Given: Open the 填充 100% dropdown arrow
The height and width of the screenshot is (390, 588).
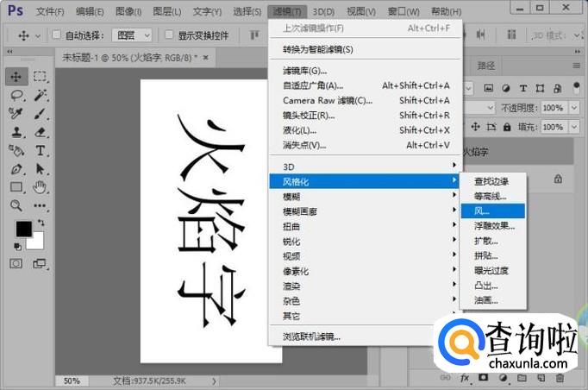Looking at the screenshot, I should (573, 127).
